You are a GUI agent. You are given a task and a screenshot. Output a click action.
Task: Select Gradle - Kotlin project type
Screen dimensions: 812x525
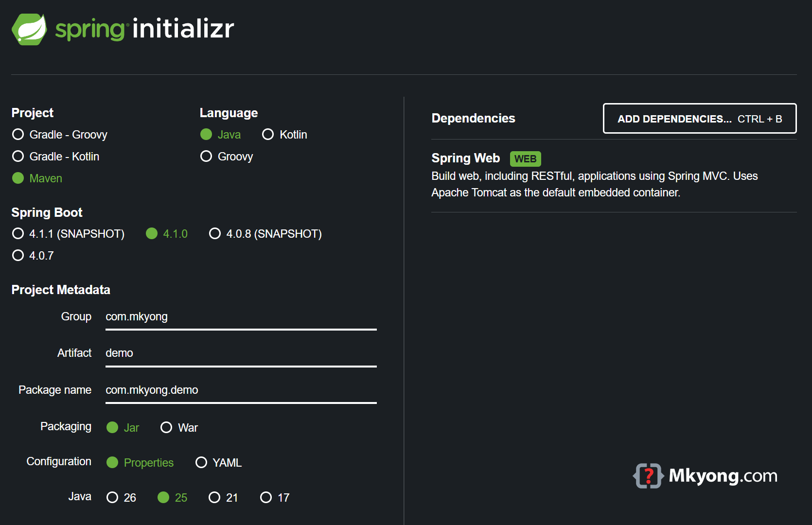[x=56, y=157]
